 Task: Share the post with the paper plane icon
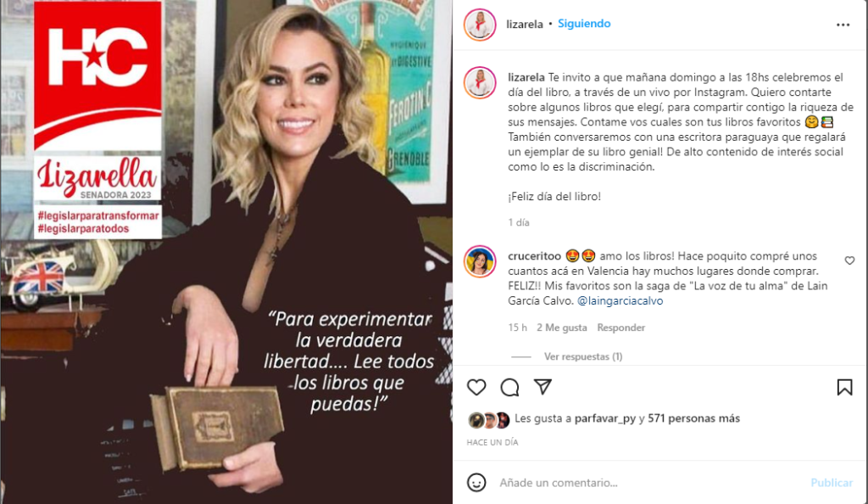542,387
